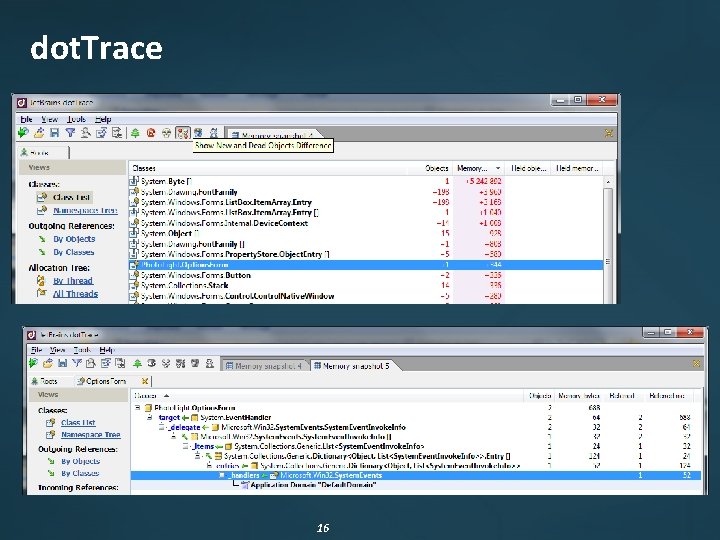Switch to Memory snapshot 5 tab
Screen dimensions: 720x540
(x=352, y=366)
